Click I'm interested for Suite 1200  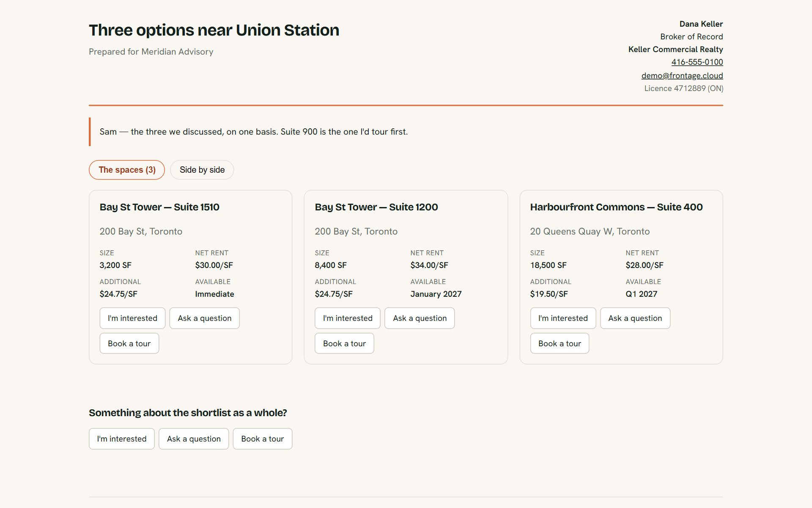tap(348, 318)
